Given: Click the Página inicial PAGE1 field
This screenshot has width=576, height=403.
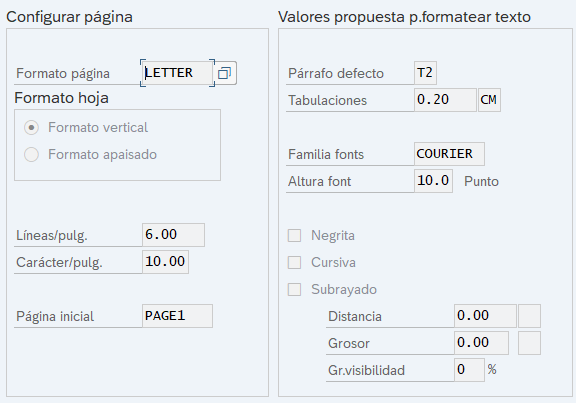Looking at the screenshot, I should [x=177, y=316].
